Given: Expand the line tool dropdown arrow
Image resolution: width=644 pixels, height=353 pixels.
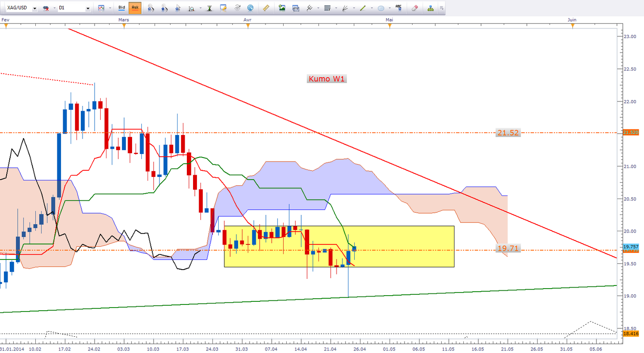Looking at the screenshot, I should click(x=371, y=8).
